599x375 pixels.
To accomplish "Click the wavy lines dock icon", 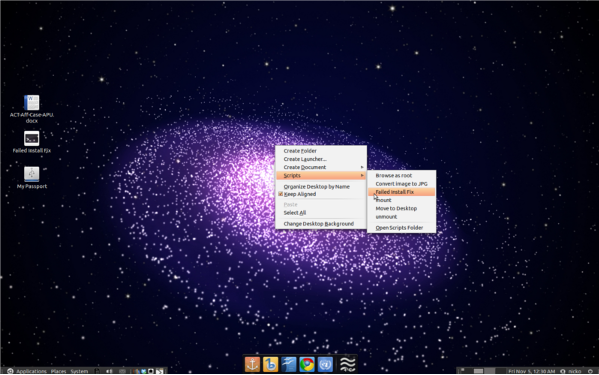I will 348,364.
